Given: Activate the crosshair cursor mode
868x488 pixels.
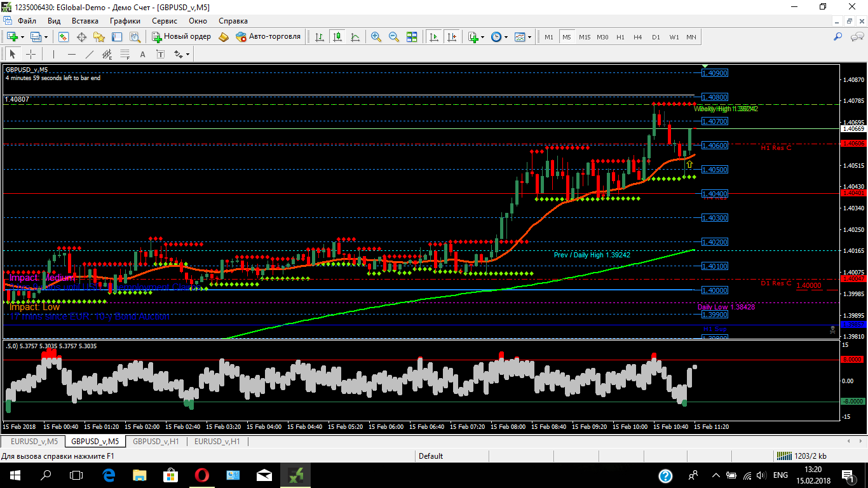Looking at the screenshot, I should pyautogui.click(x=31, y=54).
